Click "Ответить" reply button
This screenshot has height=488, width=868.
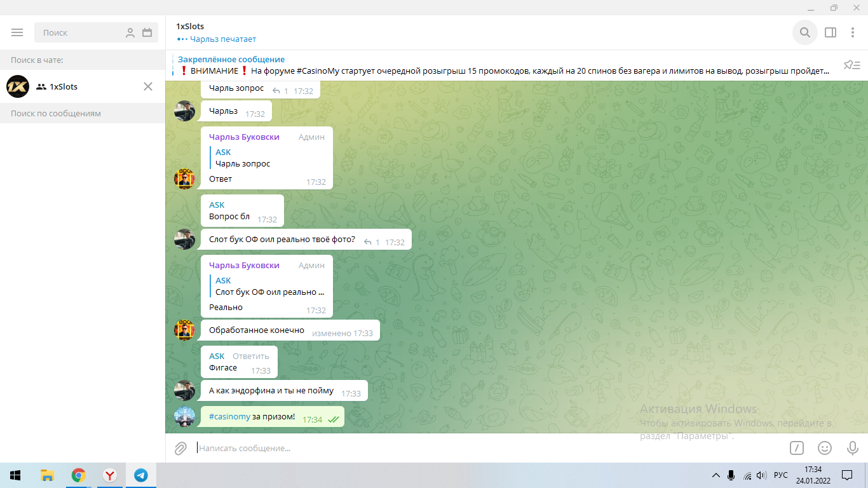click(x=250, y=356)
